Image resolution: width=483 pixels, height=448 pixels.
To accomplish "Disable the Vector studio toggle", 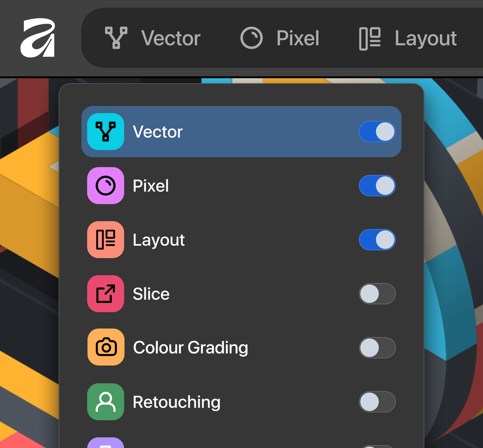I will tap(377, 132).
